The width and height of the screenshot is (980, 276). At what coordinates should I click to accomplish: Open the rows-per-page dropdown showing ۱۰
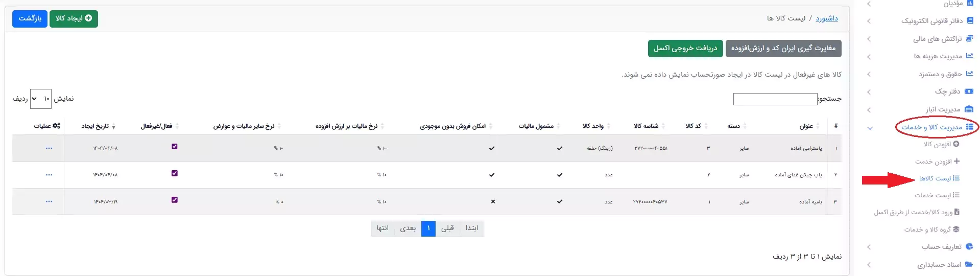tap(41, 99)
